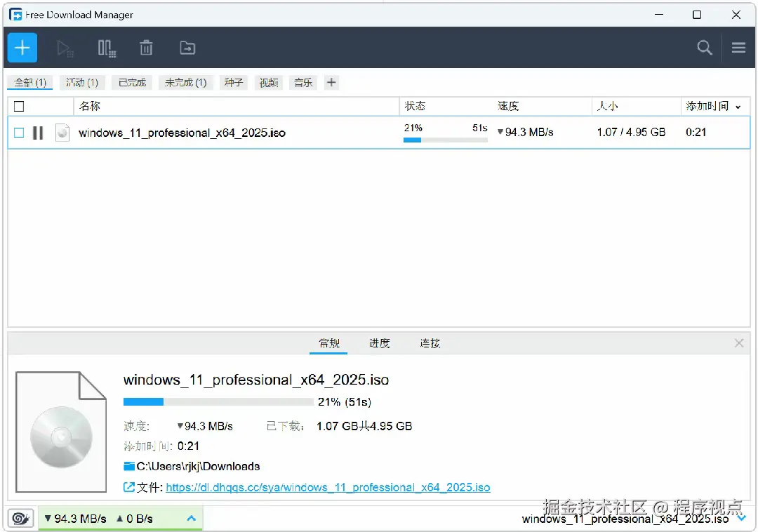
Task: Click the external link icon beside 文件
Action: pyautogui.click(x=128, y=487)
